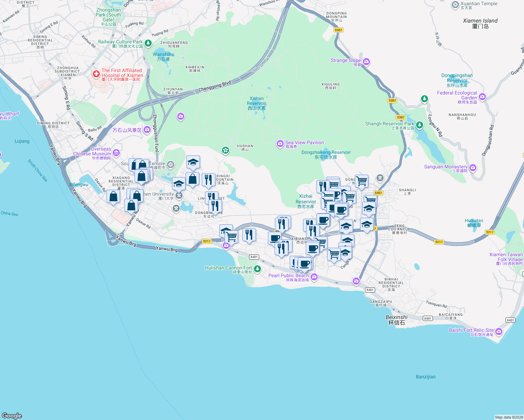
Task: Select the graduation cap marker near Xiamen University
Action: coord(179,183)
